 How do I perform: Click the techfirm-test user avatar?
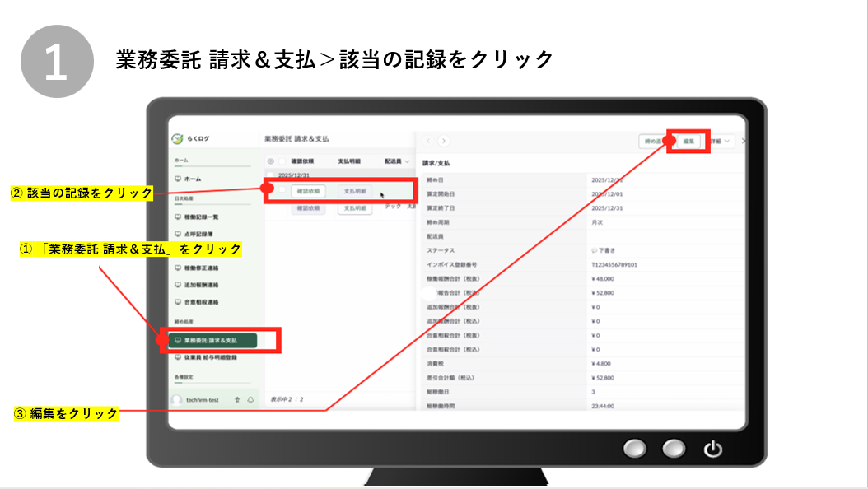click(176, 399)
